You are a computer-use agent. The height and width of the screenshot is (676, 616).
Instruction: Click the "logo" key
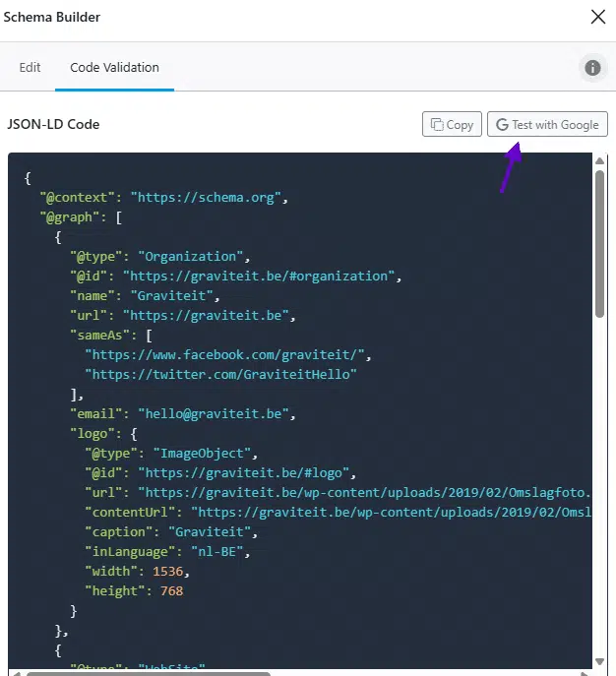(92, 433)
